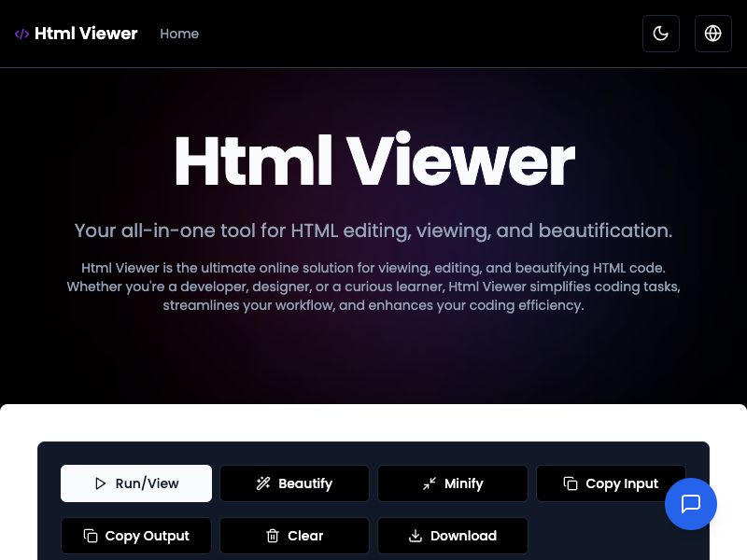747x560 pixels.
Task: Click the collapse arrows icon on Minify
Action: point(429,483)
